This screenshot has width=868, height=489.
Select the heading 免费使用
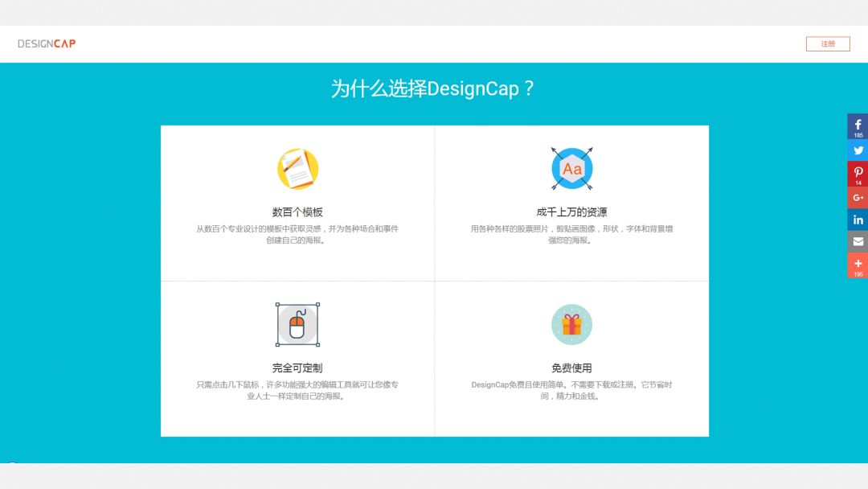coord(572,368)
